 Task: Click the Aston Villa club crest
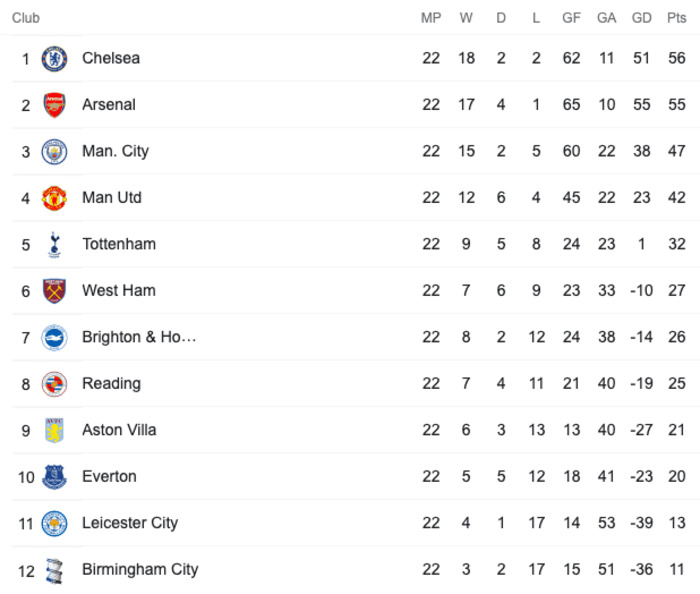54,430
